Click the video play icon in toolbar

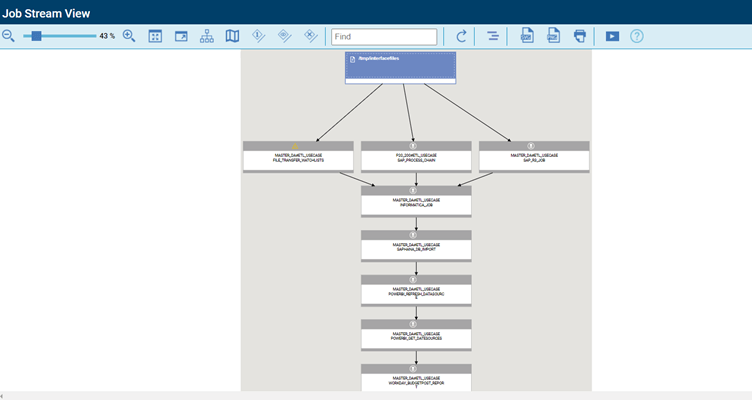pyautogui.click(x=612, y=36)
